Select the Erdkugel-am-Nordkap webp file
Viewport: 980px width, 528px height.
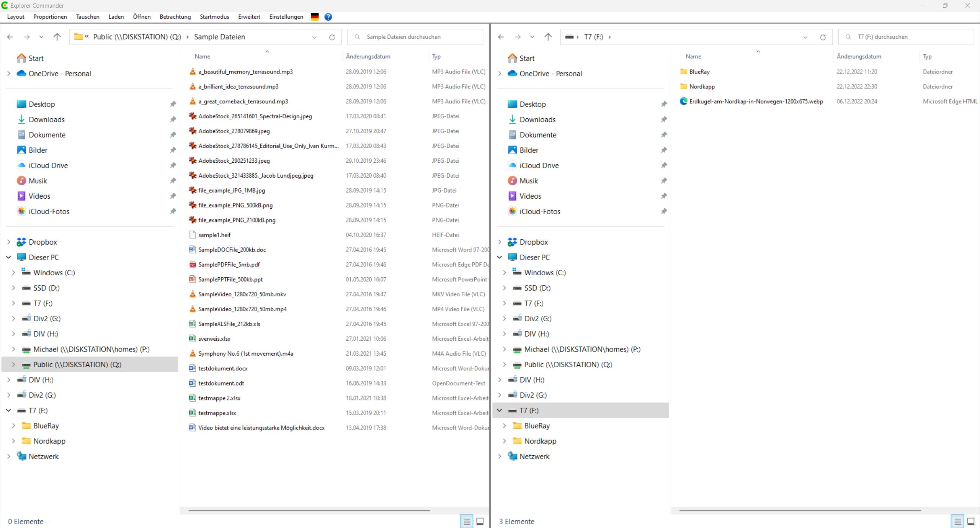(756, 101)
